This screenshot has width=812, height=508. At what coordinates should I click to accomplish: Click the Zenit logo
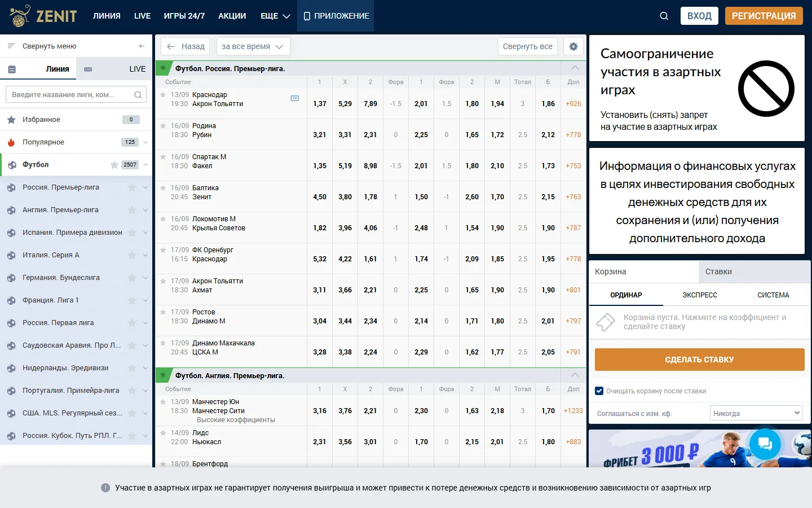(x=43, y=16)
